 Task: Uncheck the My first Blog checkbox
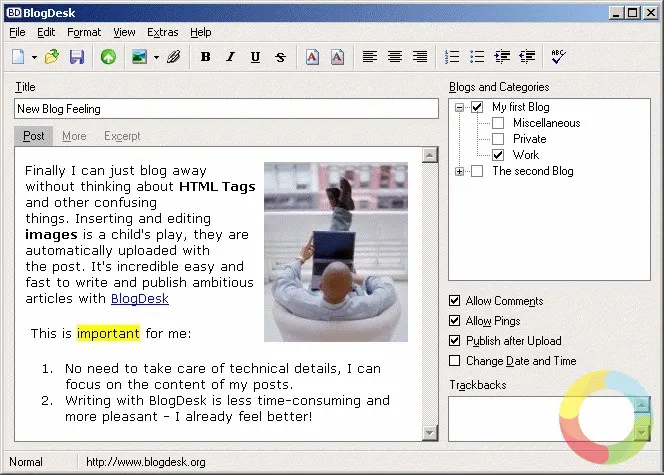(477, 107)
